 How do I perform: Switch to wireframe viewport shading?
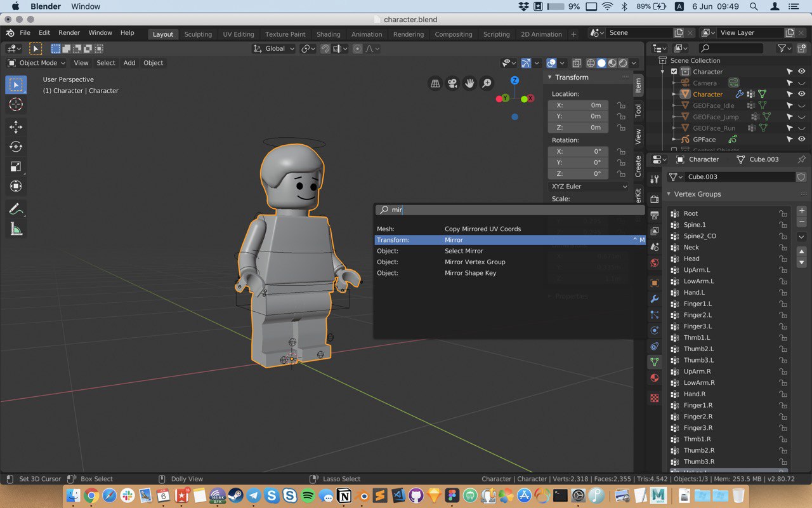pyautogui.click(x=591, y=63)
